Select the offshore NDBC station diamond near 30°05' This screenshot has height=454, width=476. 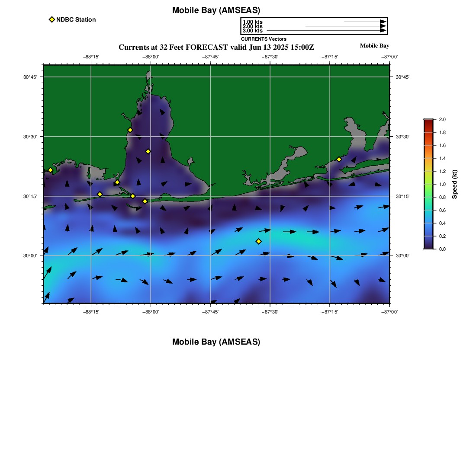point(259,241)
